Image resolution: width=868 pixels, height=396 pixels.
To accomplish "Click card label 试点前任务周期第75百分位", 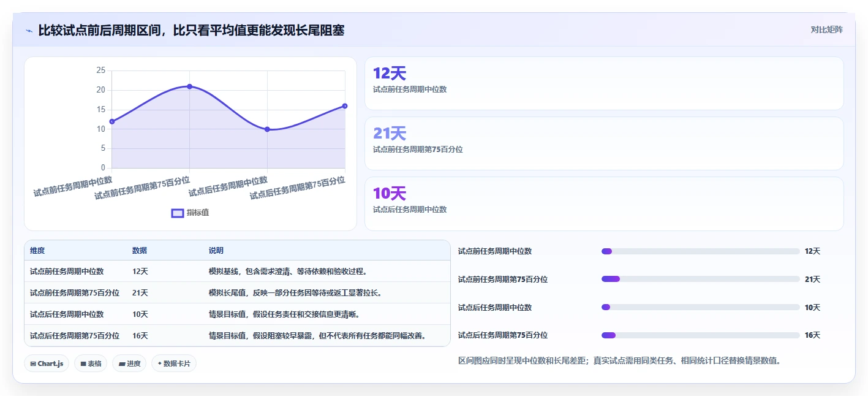I will [x=418, y=150].
